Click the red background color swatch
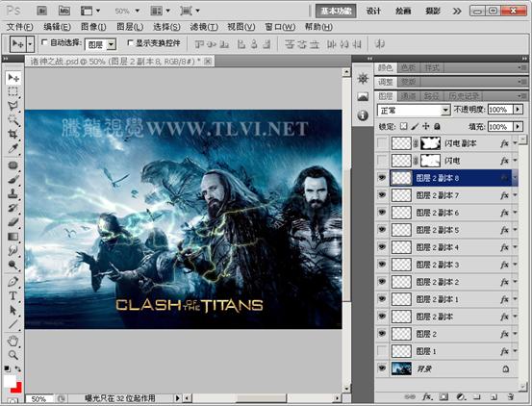Image resolution: width=532 pixels, height=406 pixels. tap(18, 388)
